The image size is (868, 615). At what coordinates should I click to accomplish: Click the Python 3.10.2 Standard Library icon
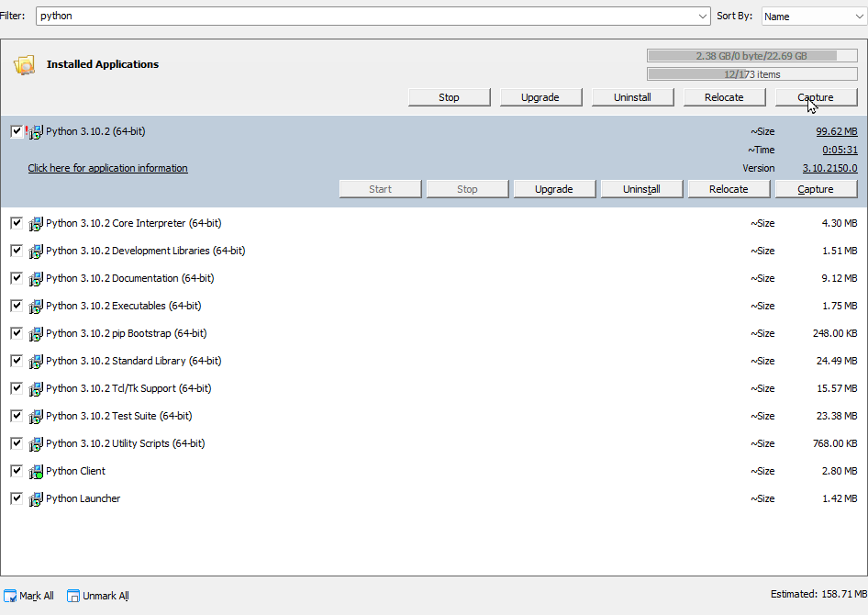(x=37, y=361)
